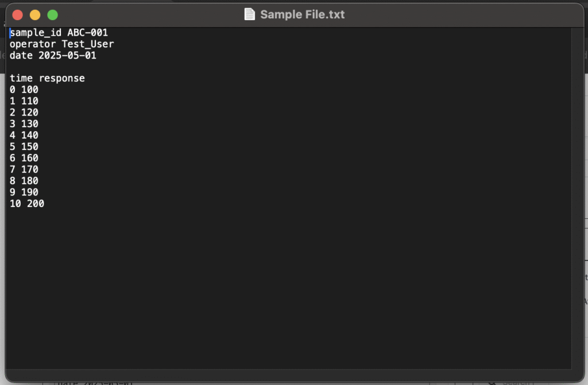This screenshot has height=385, width=588.
Task: Minimize the window with yellow button
Action: click(x=35, y=15)
